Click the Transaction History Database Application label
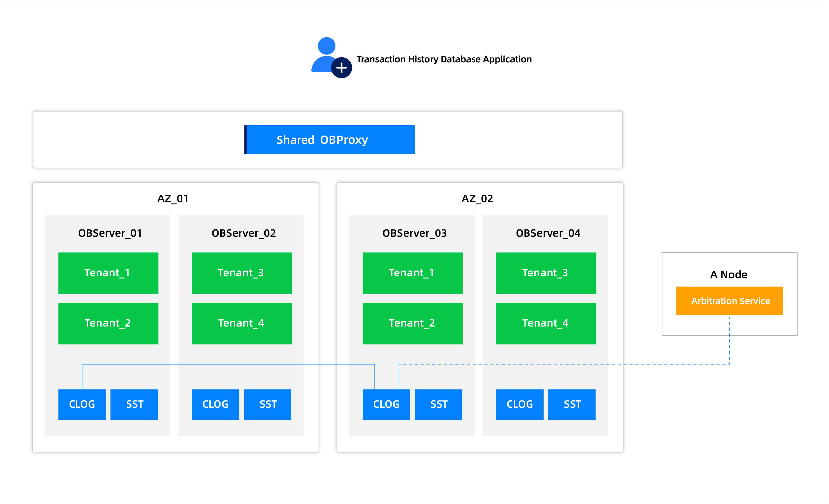The image size is (829, 504). coord(444,59)
